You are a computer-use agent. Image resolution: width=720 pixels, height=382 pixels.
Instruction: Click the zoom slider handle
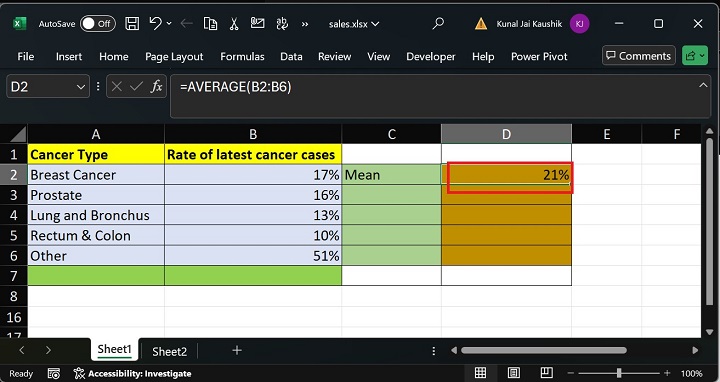[x=619, y=373]
